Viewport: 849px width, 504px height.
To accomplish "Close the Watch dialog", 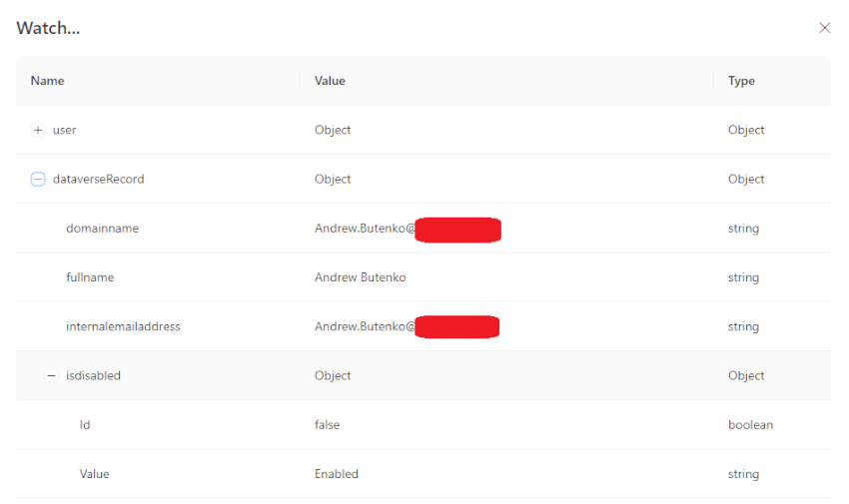I will coord(824,28).
